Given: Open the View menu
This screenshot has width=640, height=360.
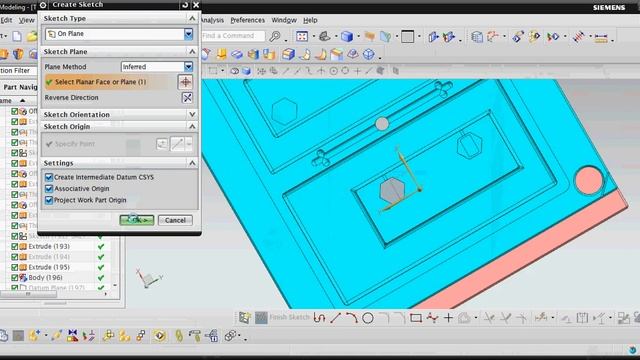Looking at the screenshot, I should (x=27, y=20).
